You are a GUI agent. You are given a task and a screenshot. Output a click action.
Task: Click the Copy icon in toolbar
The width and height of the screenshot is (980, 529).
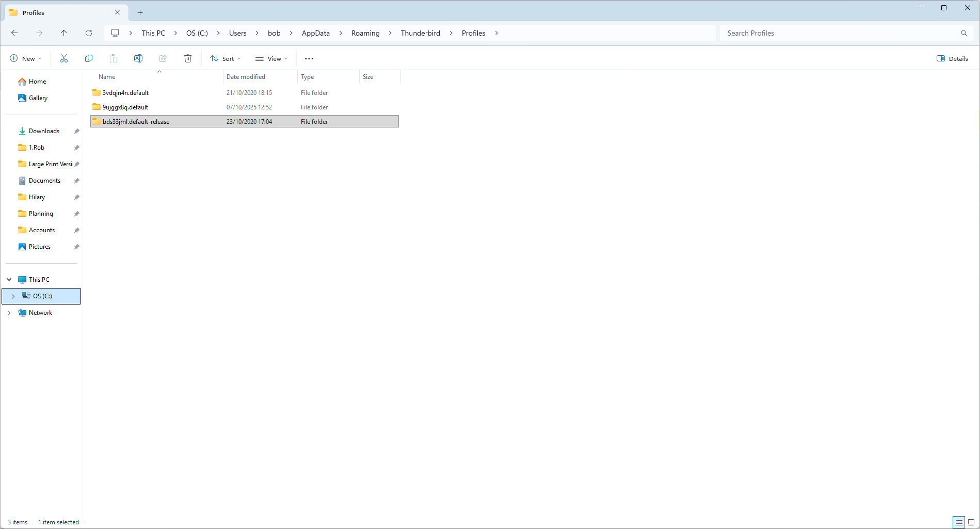[89, 59]
